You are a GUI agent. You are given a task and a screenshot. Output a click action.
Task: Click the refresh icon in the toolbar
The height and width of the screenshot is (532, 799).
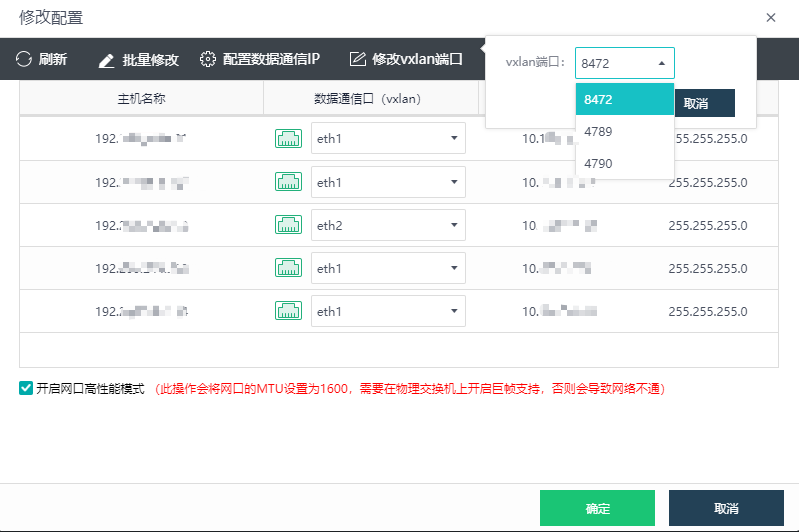tap(24, 60)
